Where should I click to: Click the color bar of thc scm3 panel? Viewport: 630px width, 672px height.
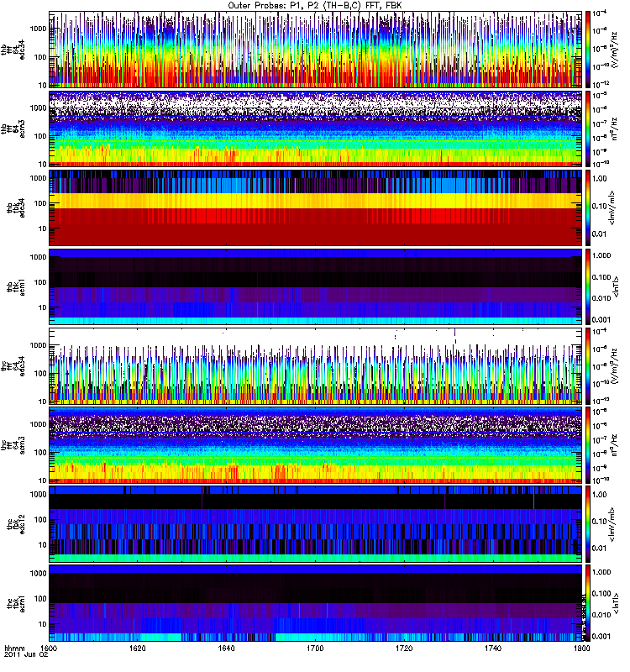(x=589, y=444)
